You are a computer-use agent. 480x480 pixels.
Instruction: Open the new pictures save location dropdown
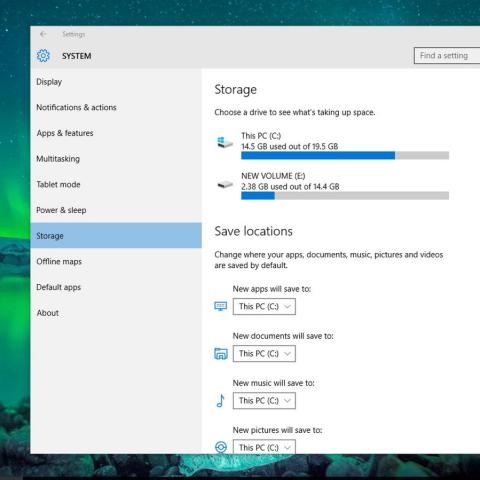coord(264,447)
